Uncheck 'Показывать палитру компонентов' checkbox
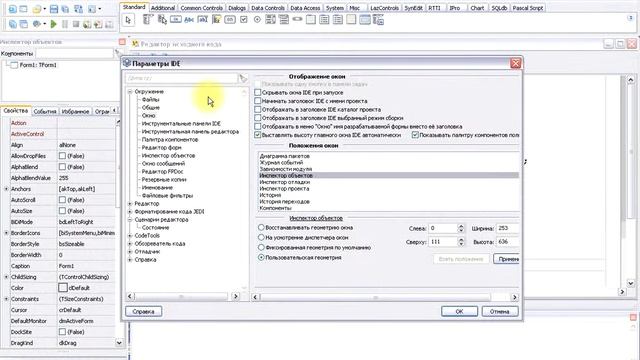This screenshot has width=640, height=360. (x=415, y=135)
